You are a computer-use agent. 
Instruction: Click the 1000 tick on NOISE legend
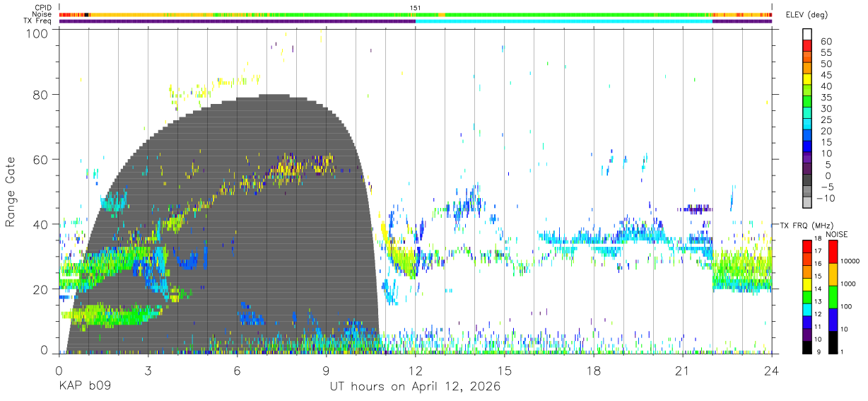point(847,284)
